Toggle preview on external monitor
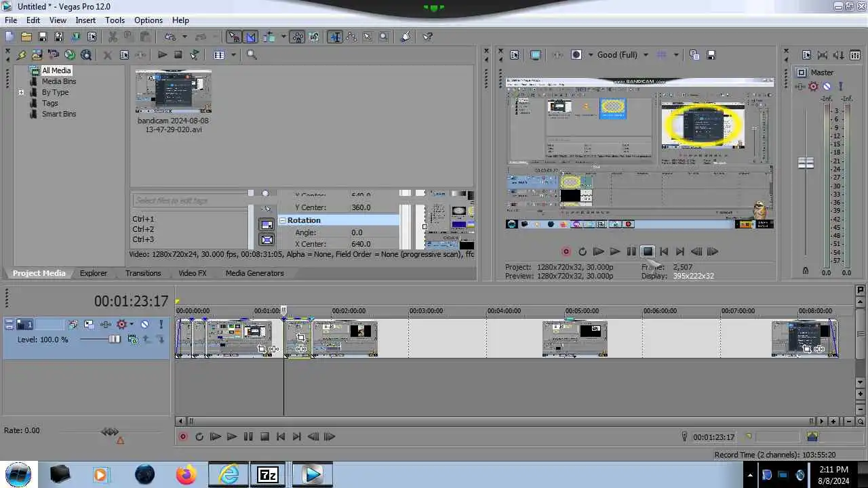Image resolution: width=868 pixels, height=488 pixels. (536, 55)
